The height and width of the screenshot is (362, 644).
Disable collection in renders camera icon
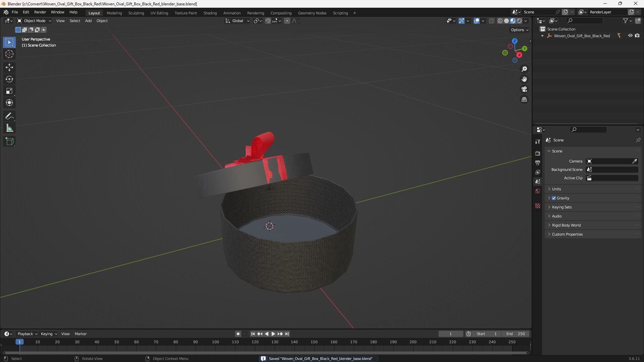[637, 36]
